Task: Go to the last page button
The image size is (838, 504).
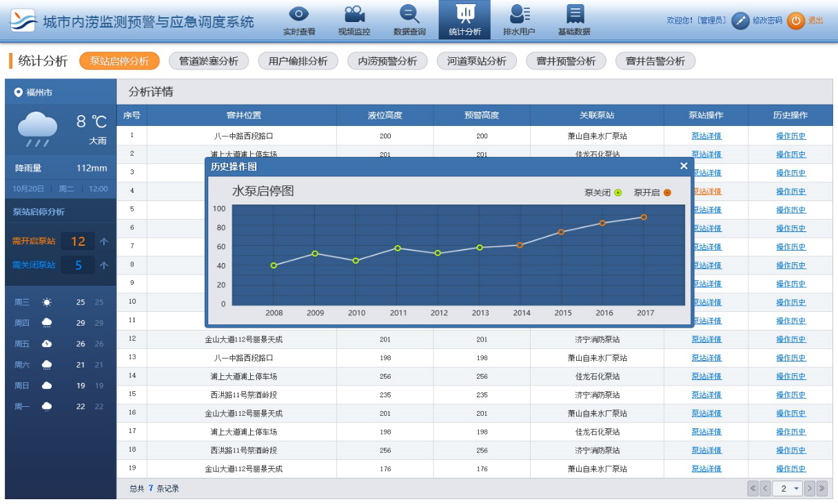Action: point(821,489)
